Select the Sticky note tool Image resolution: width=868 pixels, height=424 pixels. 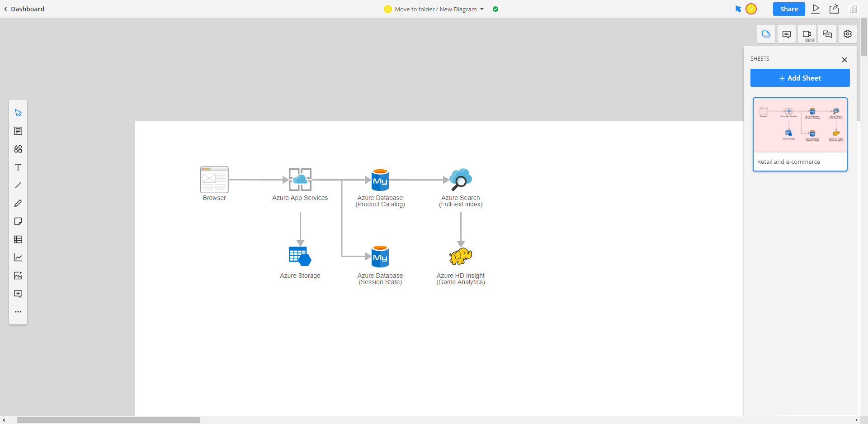click(x=18, y=221)
